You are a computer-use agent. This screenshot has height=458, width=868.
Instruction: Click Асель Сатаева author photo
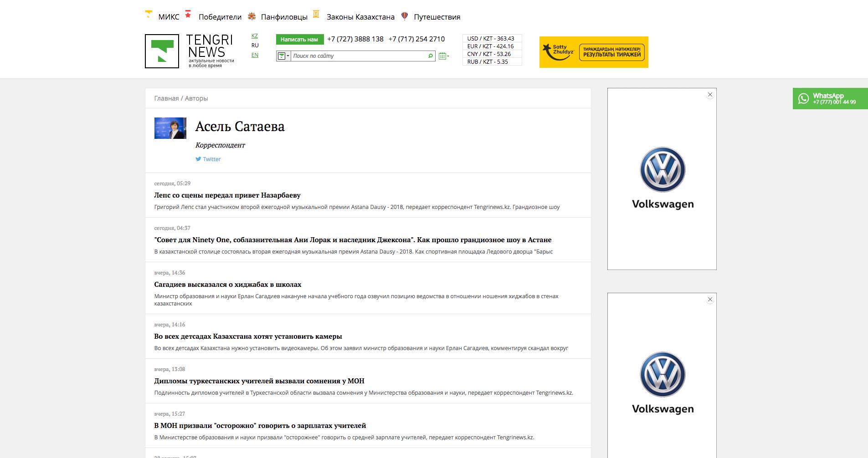[170, 128]
